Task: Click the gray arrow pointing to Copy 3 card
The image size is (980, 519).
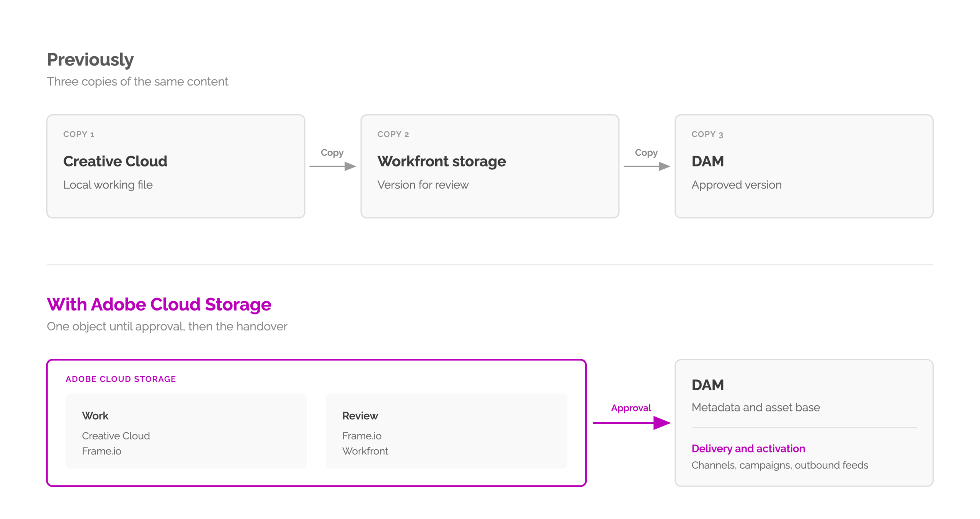Action: point(647,166)
